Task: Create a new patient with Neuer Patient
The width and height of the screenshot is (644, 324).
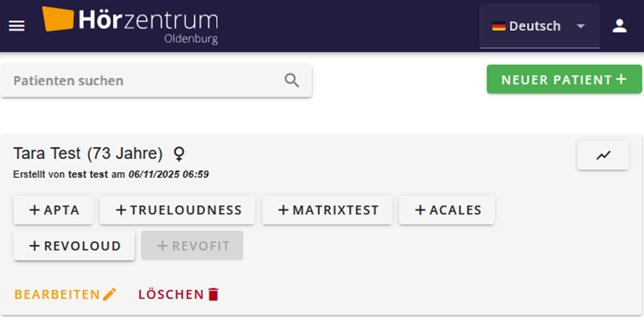Action: [564, 80]
